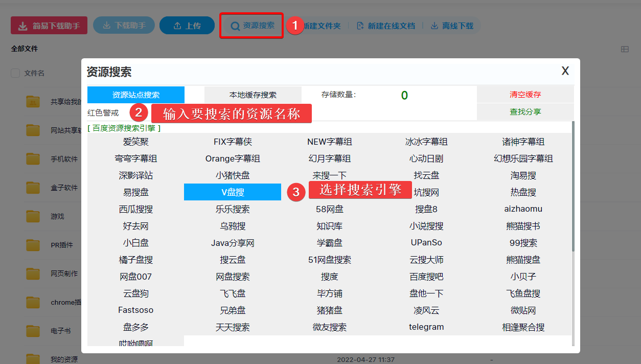This screenshot has height=364, width=641.
Task: Click the 离线下载 offline download button
Action: (452, 26)
